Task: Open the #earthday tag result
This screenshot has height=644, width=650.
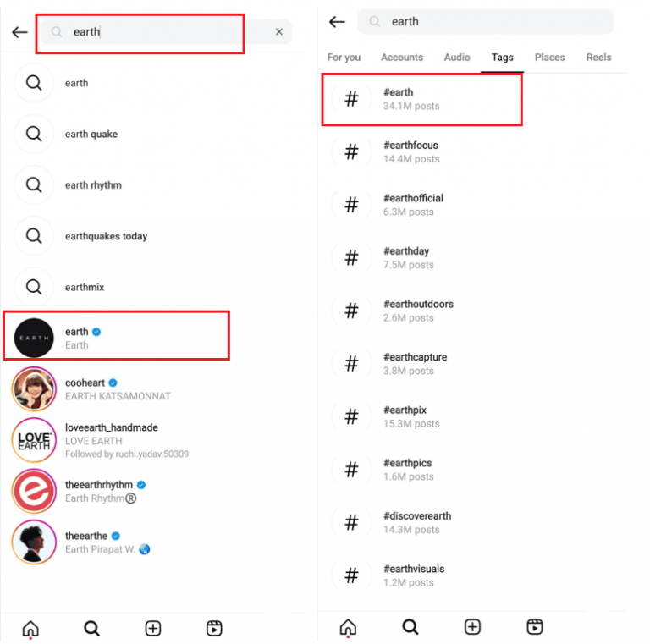Action: (406, 257)
